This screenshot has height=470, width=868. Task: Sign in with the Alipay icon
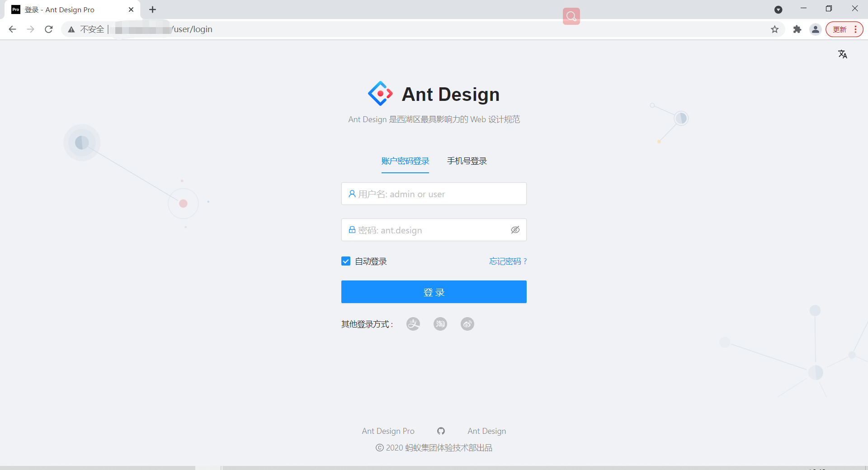pyautogui.click(x=413, y=324)
